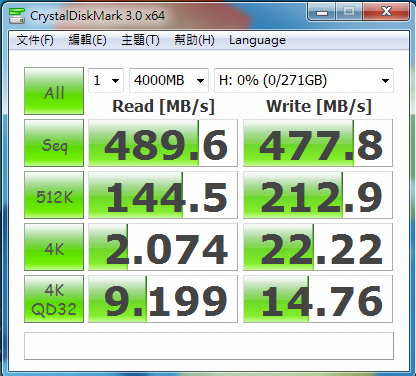
Task: Open the H: drive selection dropdown
Action: [x=304, y=80]
